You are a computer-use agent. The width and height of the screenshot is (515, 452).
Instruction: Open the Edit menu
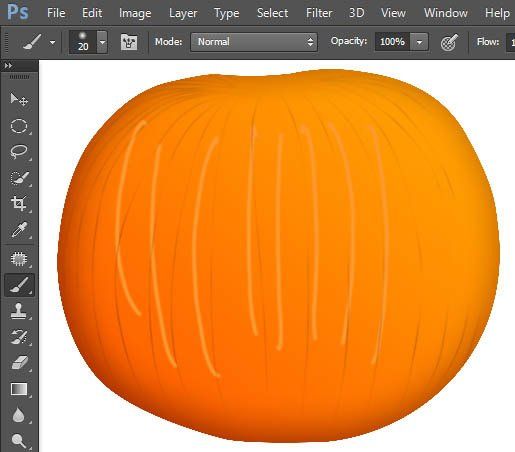pyautogui.click(x=92, y=13)
